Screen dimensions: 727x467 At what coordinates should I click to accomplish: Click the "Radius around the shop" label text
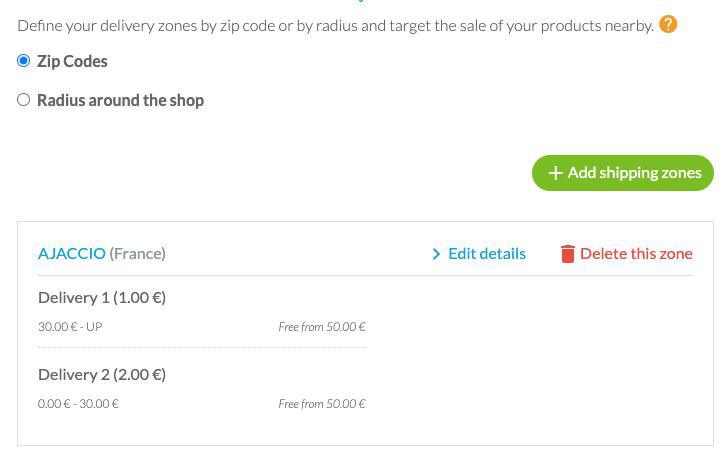[x=120, y=100]
